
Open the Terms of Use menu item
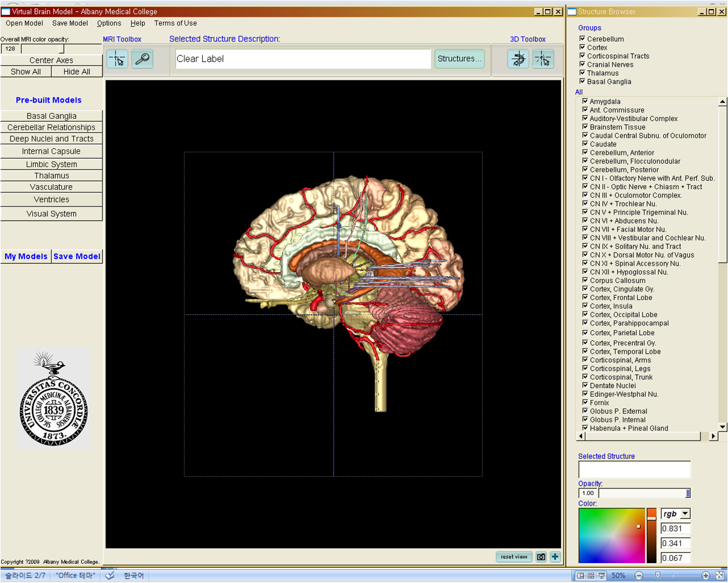(x=175, y=23)
